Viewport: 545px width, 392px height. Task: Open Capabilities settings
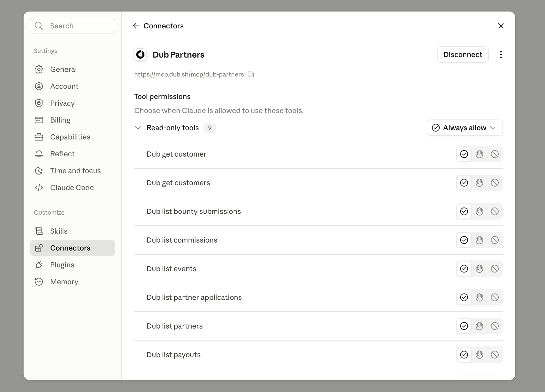(72, 137)
